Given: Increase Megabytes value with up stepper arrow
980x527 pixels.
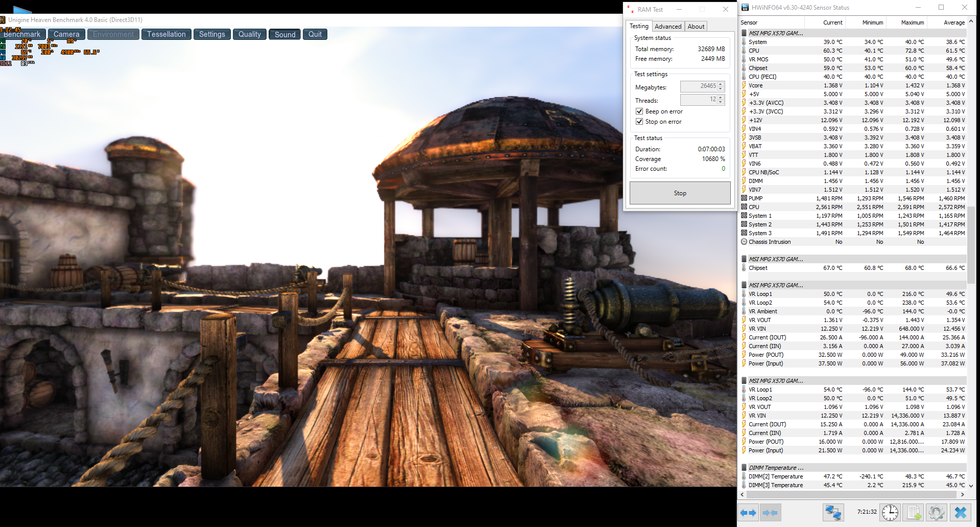Looking at the screenshot, I should [x=721, y=84].
